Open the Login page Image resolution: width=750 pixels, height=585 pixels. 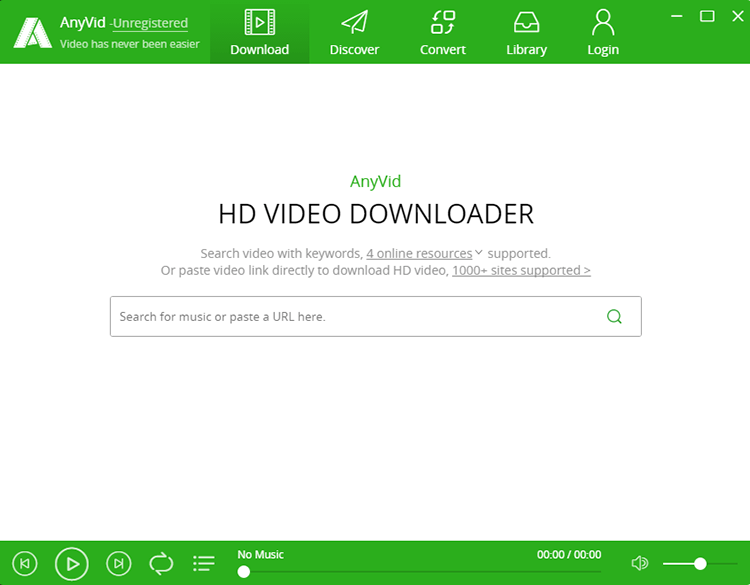(x=603, y=32)
